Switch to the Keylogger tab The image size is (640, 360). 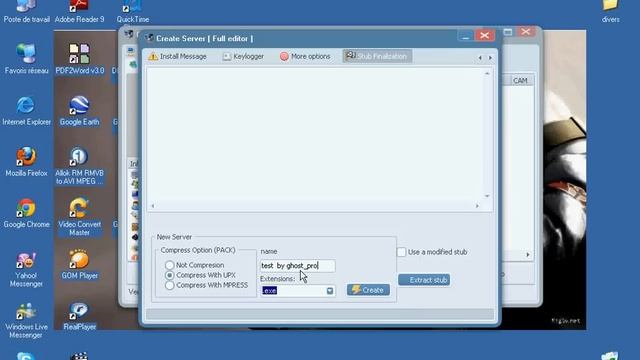point(243,56)
